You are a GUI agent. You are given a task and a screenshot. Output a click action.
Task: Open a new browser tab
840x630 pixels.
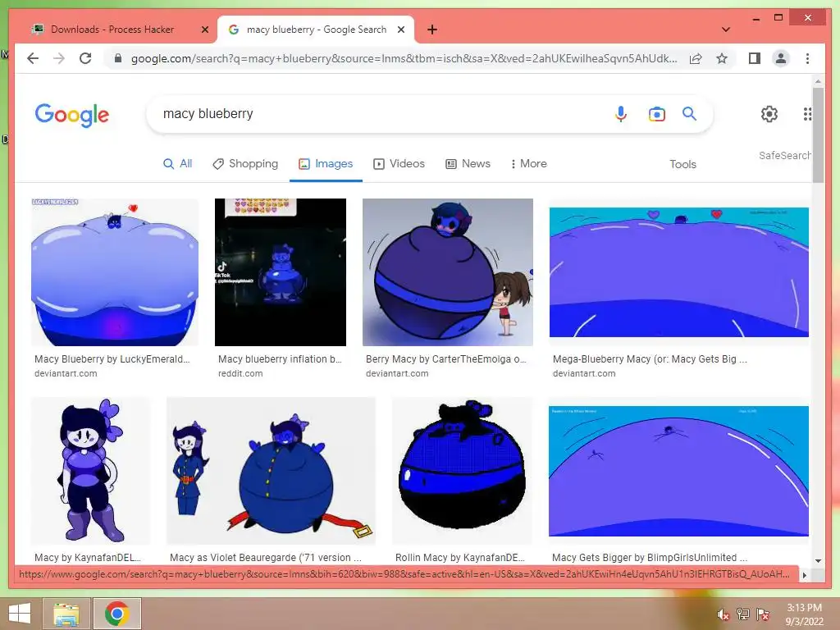click(432, 30)
